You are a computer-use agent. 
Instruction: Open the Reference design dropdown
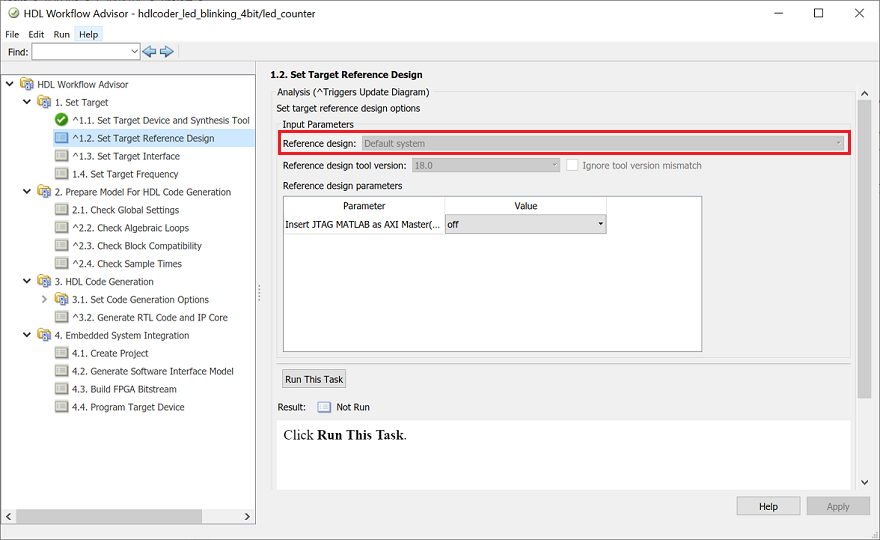point(603,143)
